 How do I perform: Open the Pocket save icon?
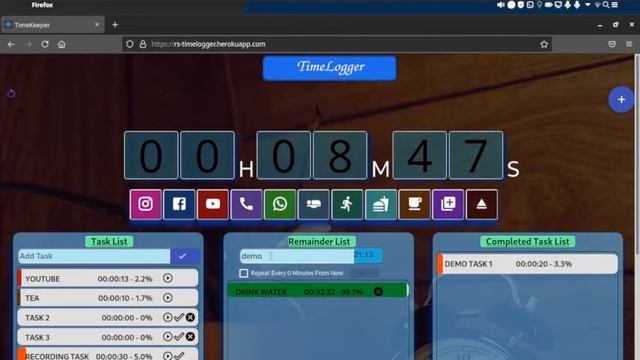pos(612,44)
